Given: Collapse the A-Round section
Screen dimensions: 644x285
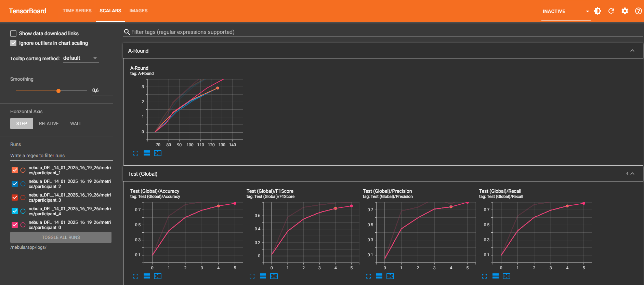Looking at the screenshot, I should (632, 51).
